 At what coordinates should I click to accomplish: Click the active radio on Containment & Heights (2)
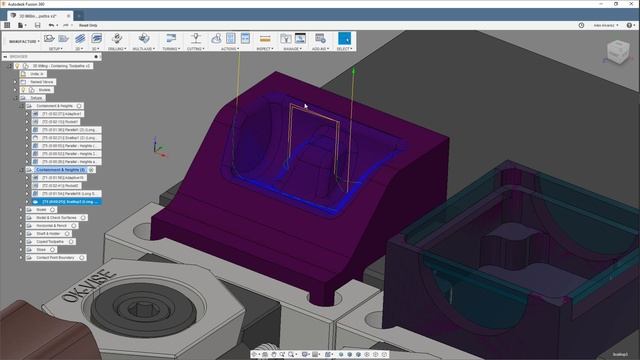click(91, 170)
